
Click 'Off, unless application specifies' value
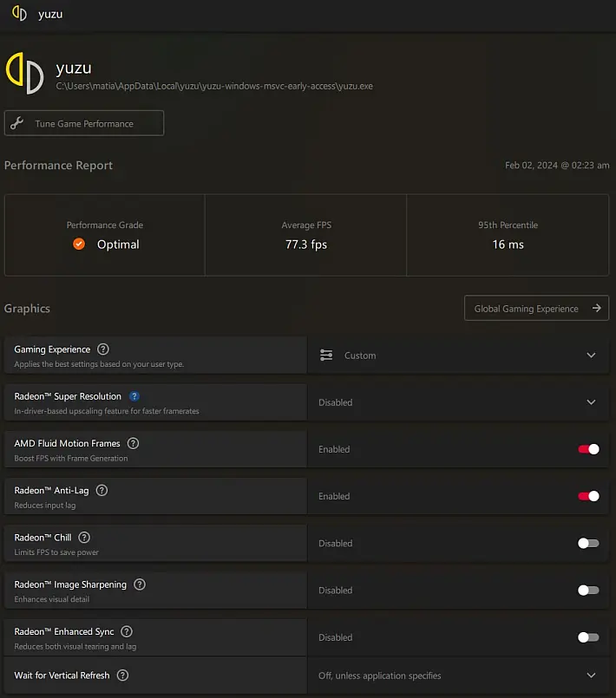379,675
